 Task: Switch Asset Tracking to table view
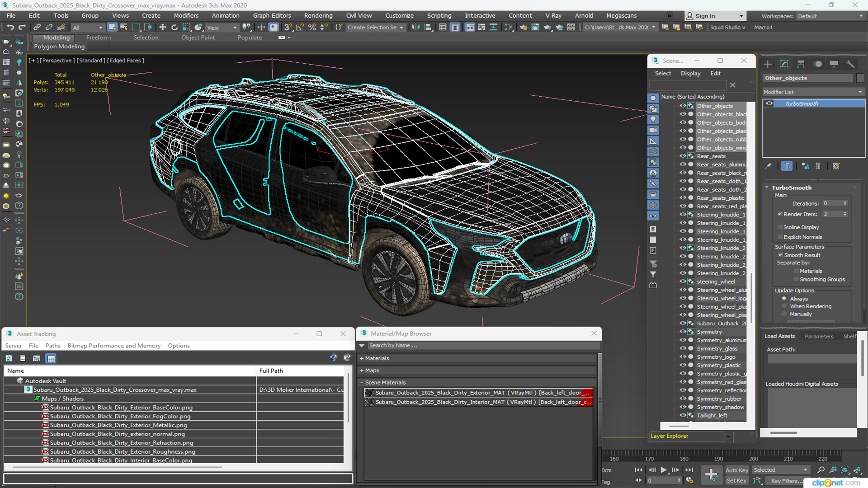click(x=51, y=358)
